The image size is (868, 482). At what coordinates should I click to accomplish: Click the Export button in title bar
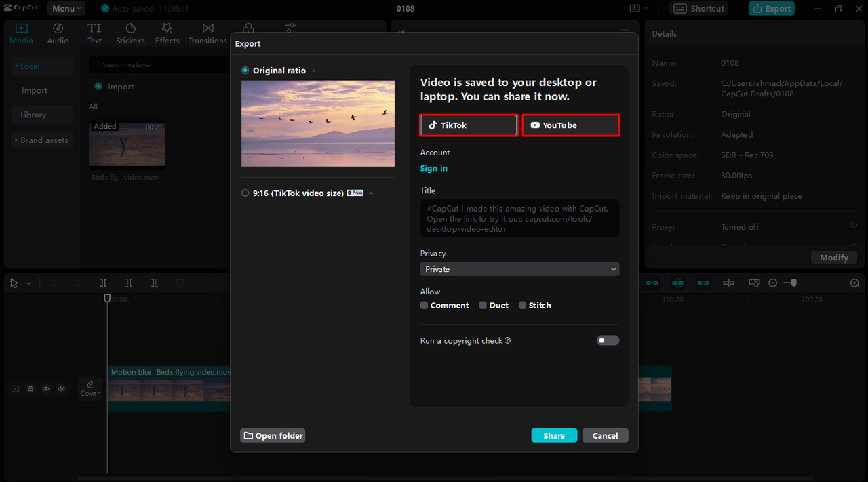(x=772, y=8)
